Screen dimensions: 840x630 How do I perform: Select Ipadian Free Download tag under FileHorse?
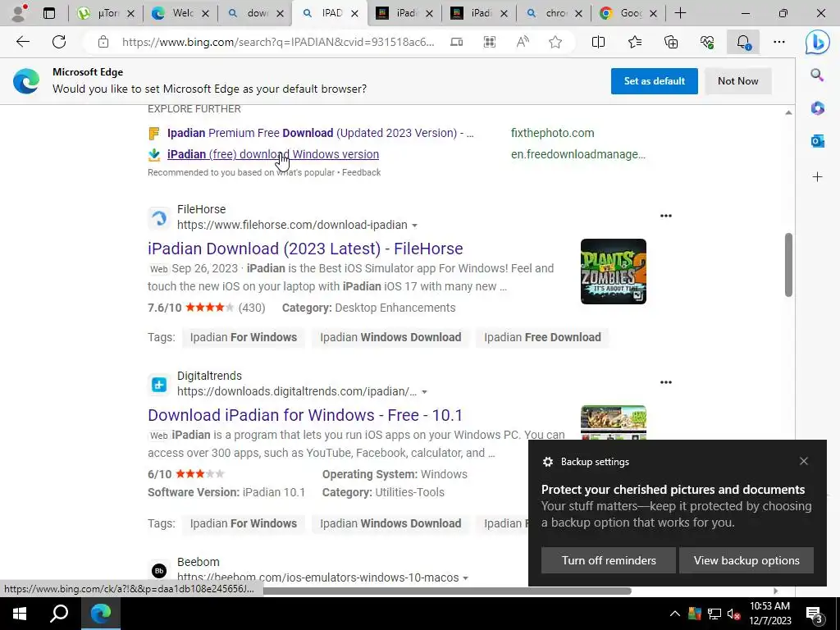tap(542, 337)
